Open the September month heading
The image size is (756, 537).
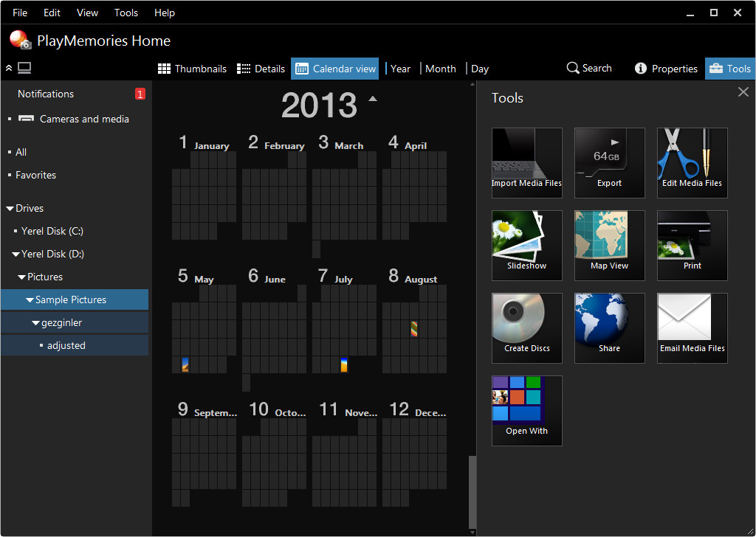(207, 410)
